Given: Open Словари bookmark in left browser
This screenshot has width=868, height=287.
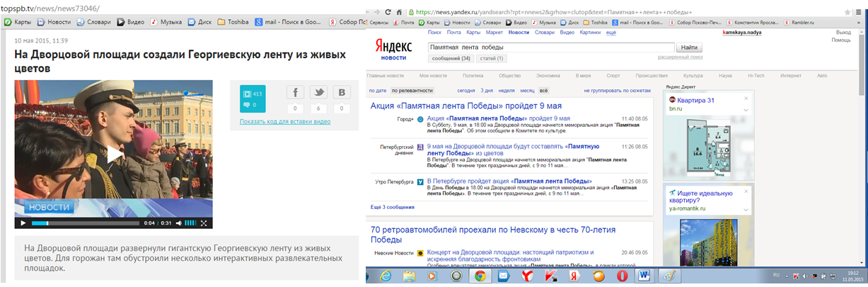Looking at the screenshot, I should tap(93, 22).
